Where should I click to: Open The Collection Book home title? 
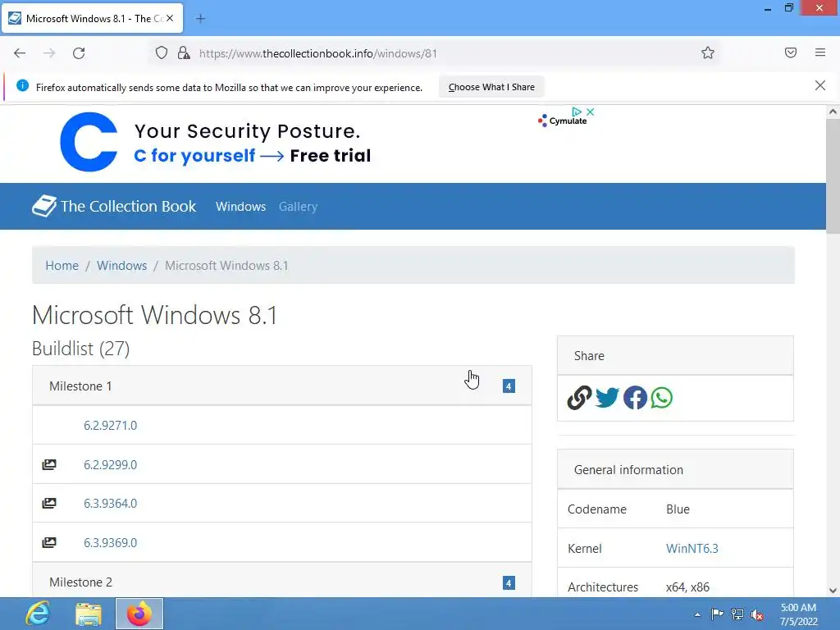coord(128,206)
